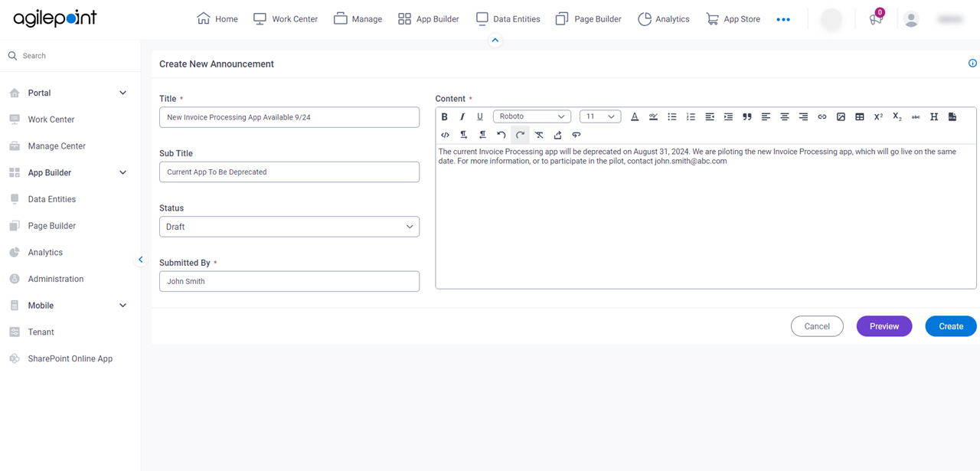Open App Store from top navigation
Image resolution: width=980 pixels, height=471 pixels.
733,19
